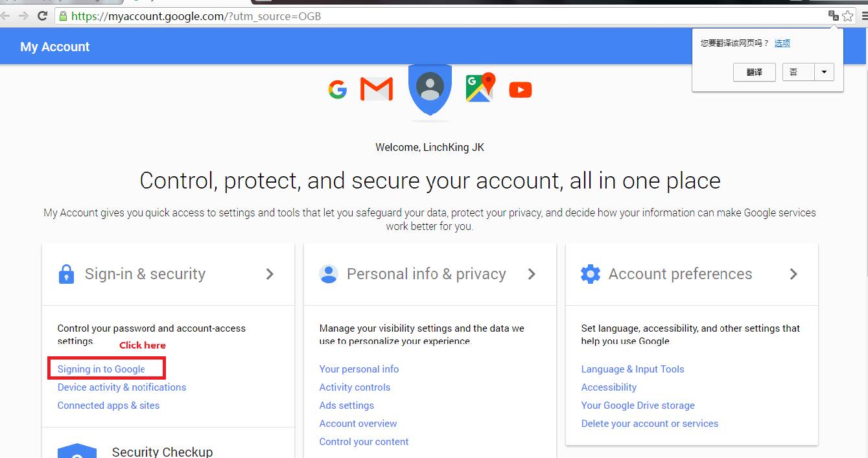The image size is (868, 458).
Task: Open Device activity & notifications link
Action: (x=122, y=387)
